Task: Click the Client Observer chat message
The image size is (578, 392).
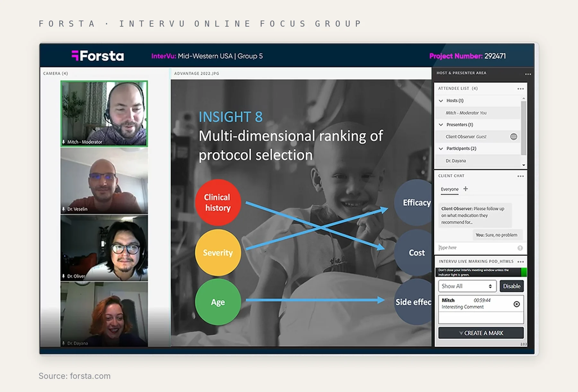Action: point(475,215)
